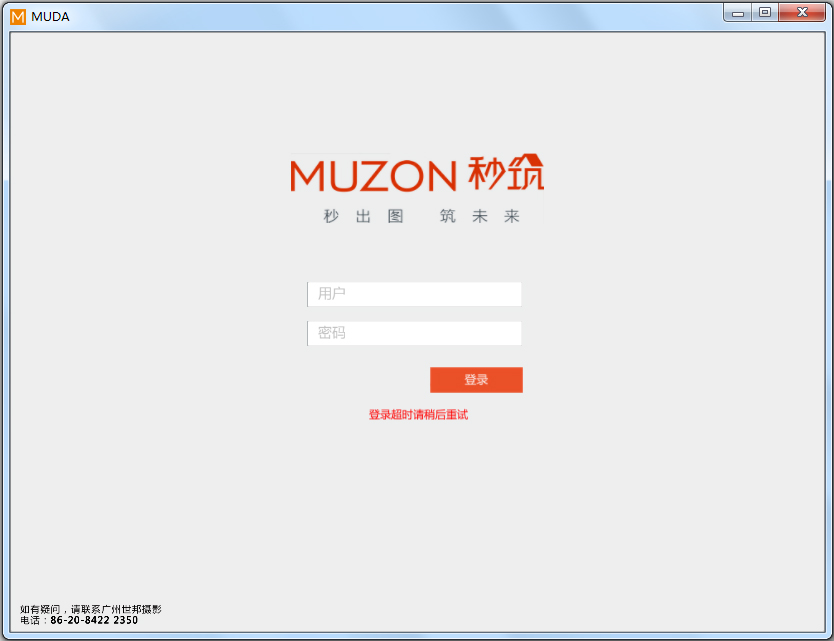This screenshot has width=834, height=641.
Task: Click the red 登录超时请稍后重试 error message
Action: (x=419, y=414)
